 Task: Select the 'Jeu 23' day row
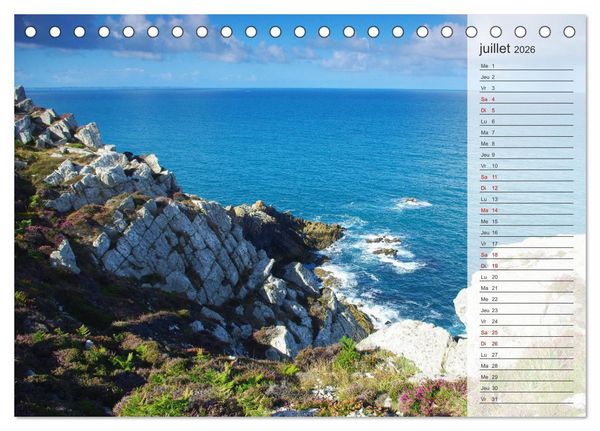(527, 310)
